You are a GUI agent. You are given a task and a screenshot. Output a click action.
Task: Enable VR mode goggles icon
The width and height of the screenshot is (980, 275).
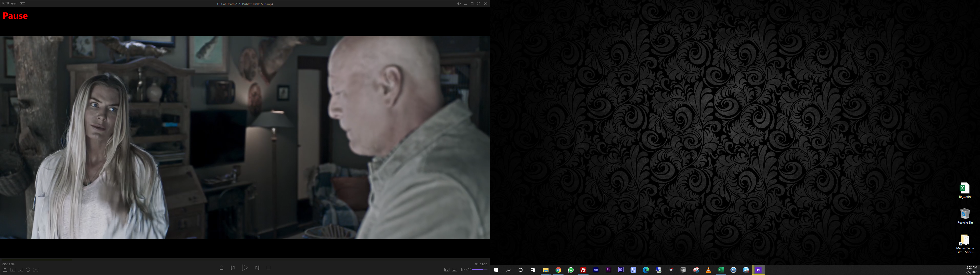pos(20,270)
